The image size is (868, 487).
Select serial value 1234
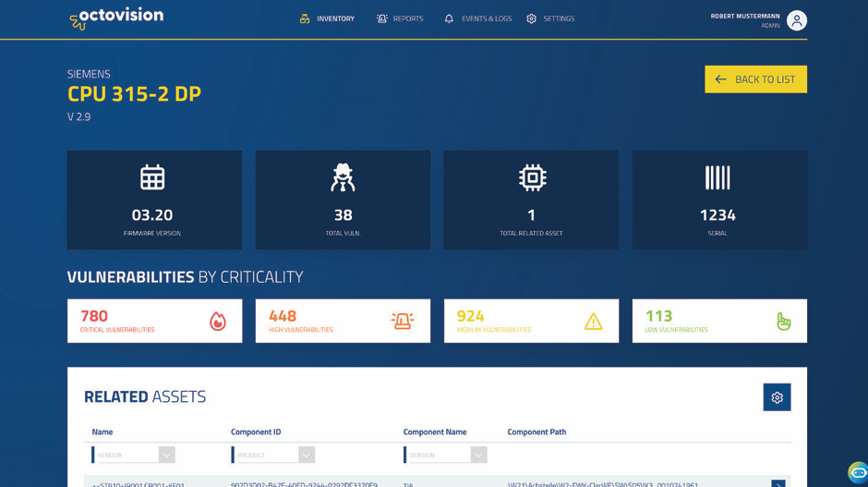point(717,215)
